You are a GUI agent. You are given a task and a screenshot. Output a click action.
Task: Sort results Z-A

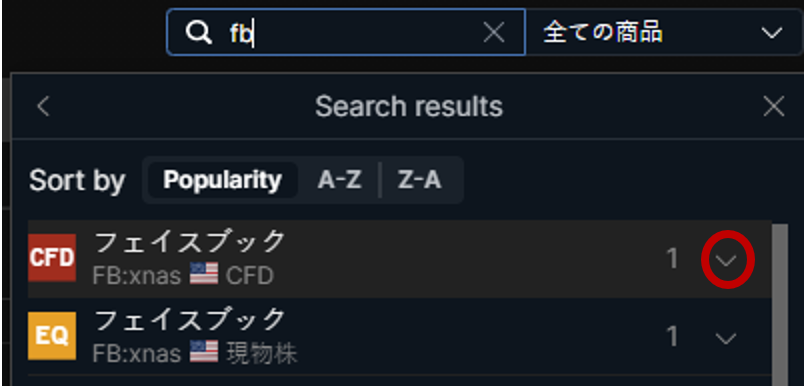pos(419,180)
